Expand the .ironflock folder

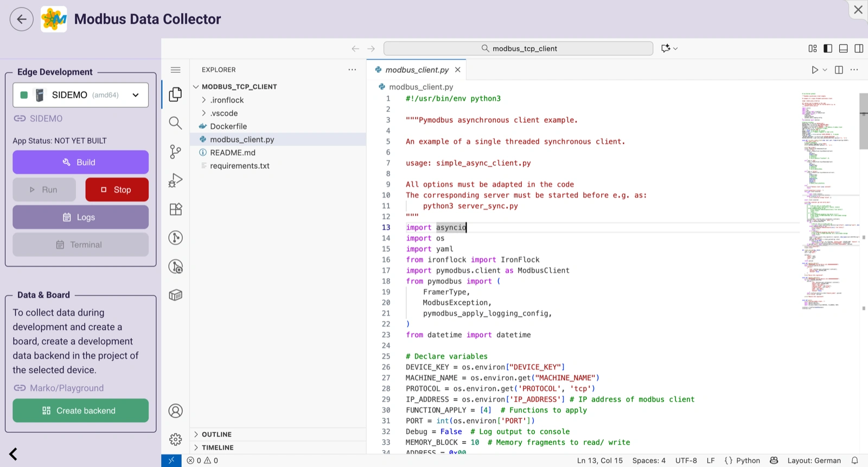point(227,100)
